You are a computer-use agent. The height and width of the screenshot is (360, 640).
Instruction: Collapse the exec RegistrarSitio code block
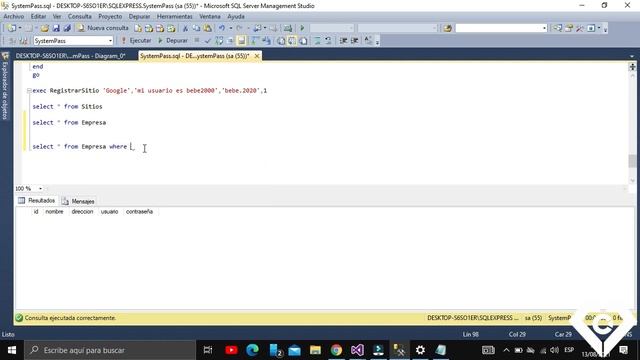tap(29, 91)
